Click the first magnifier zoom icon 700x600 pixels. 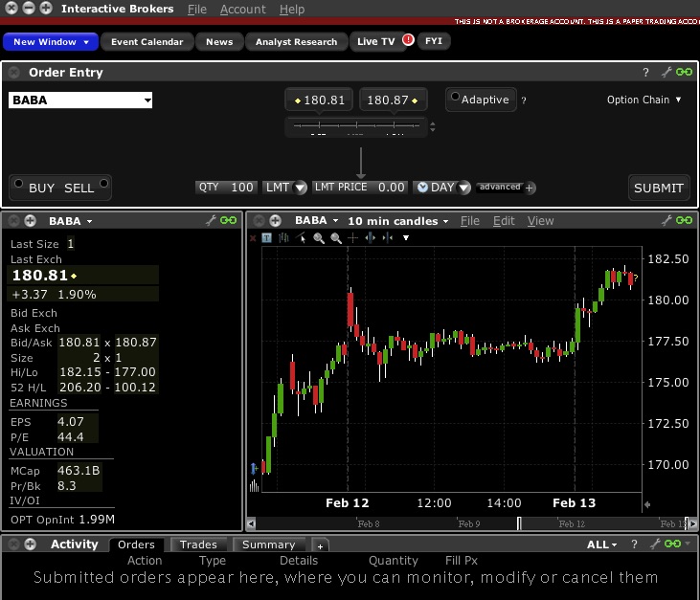[x=319, y=238]
